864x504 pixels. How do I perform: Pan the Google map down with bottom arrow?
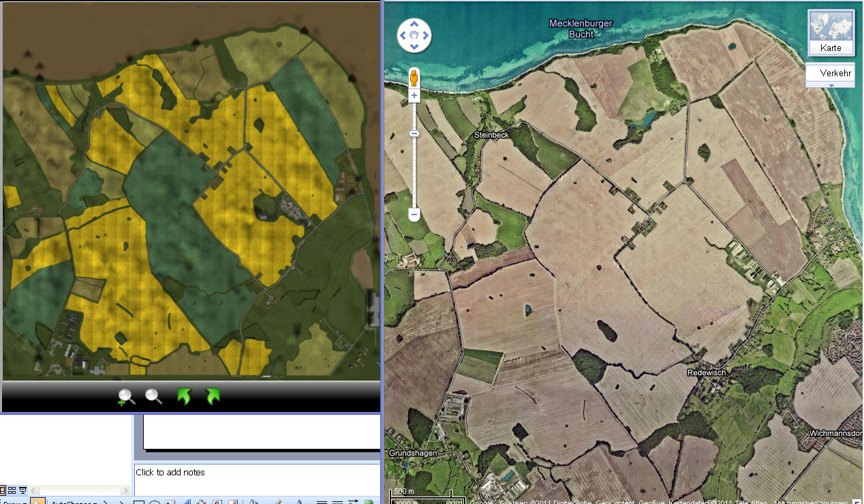414,46
